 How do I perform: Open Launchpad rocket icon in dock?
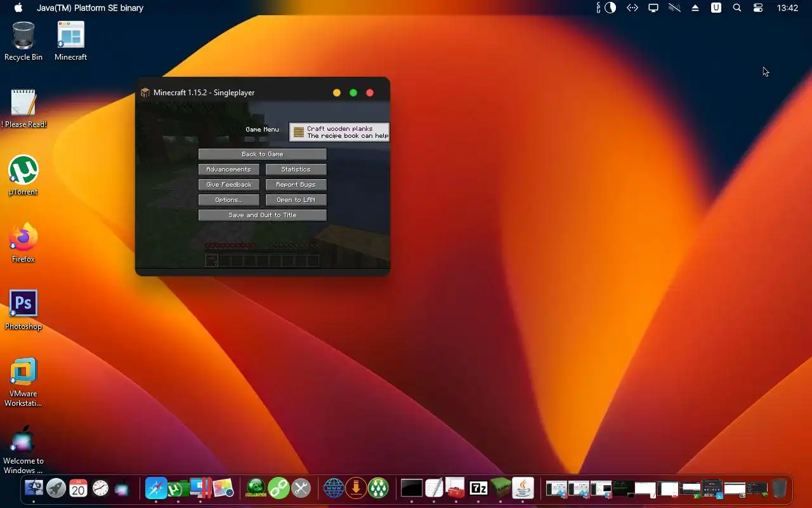(56, 488)
